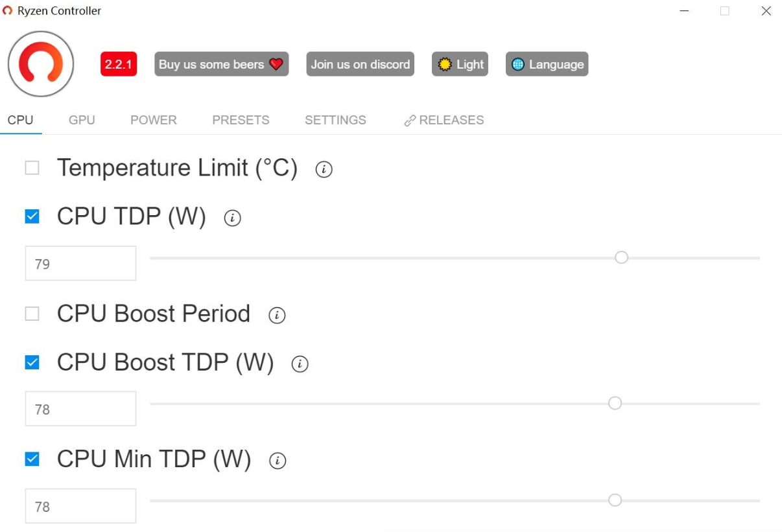Viewport: 782px width, 532px height.
Task: Click the CPU Boost TDP info icon
Action: (x=300, y=364)
